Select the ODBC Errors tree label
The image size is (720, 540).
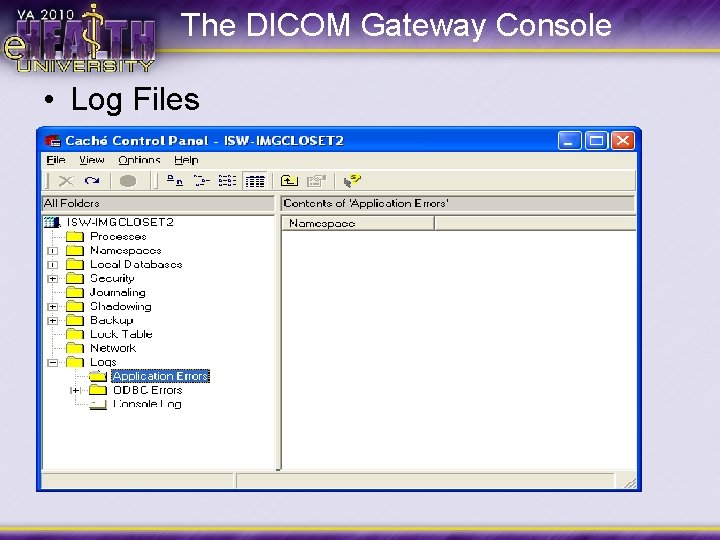[x=147, y=390]
